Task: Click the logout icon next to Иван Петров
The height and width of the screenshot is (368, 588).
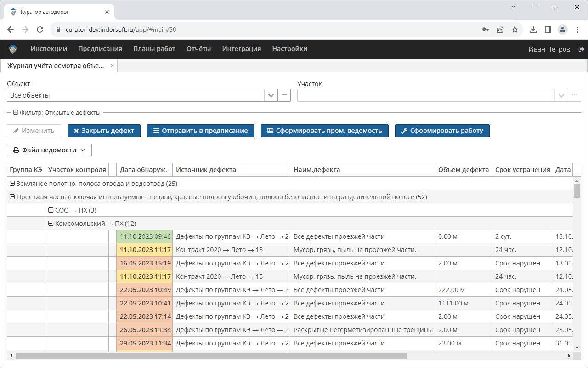Action: tap(581, 49)
